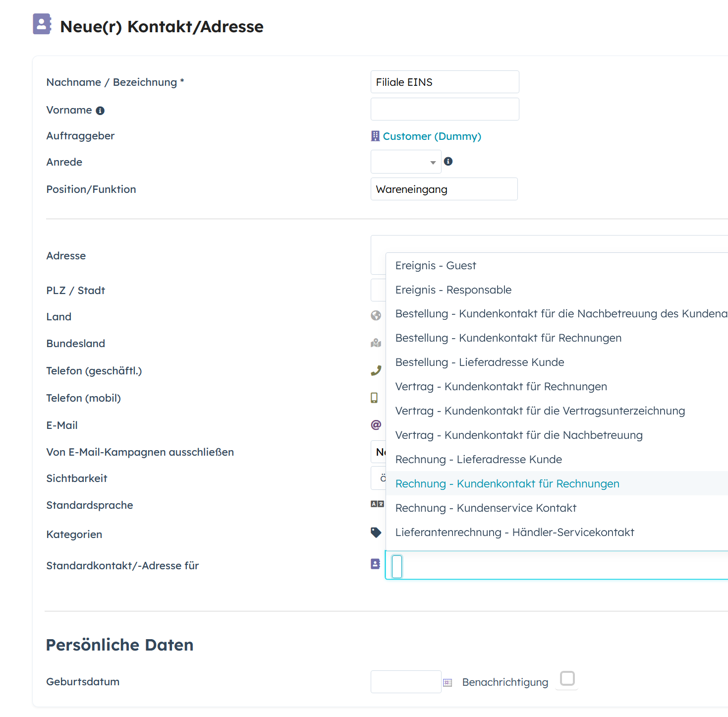This screenshot has height=717, width=728.
Task: Enable the Benachrichtigung checkbox
Action: tap(567, 678)
